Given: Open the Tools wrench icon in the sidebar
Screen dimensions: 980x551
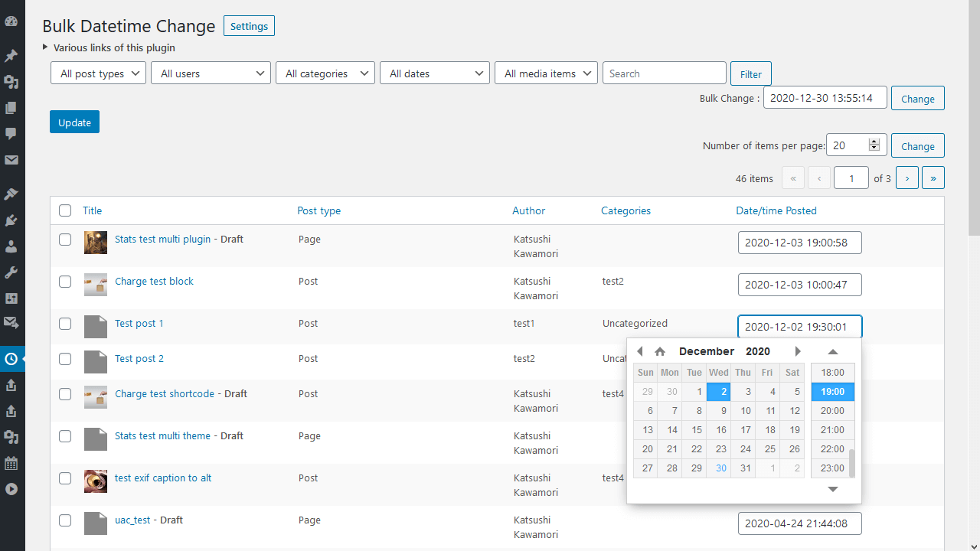Looking at the screenshot, I should coord(11,272).
